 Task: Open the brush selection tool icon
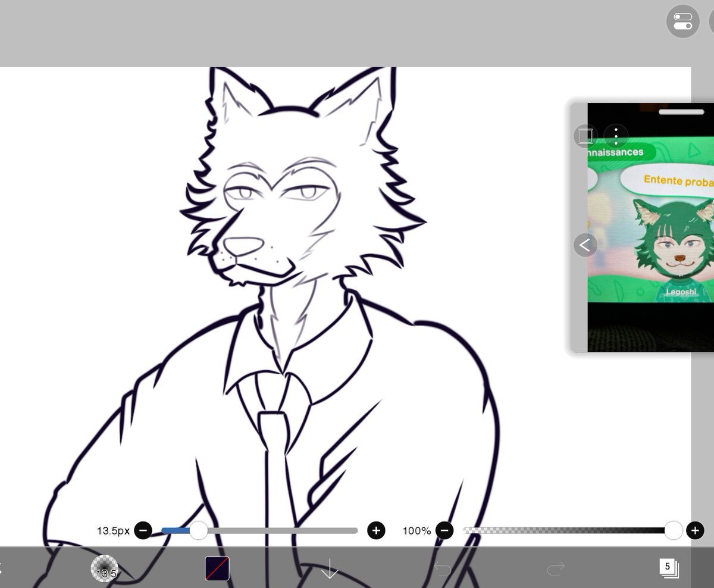(105, 568)
